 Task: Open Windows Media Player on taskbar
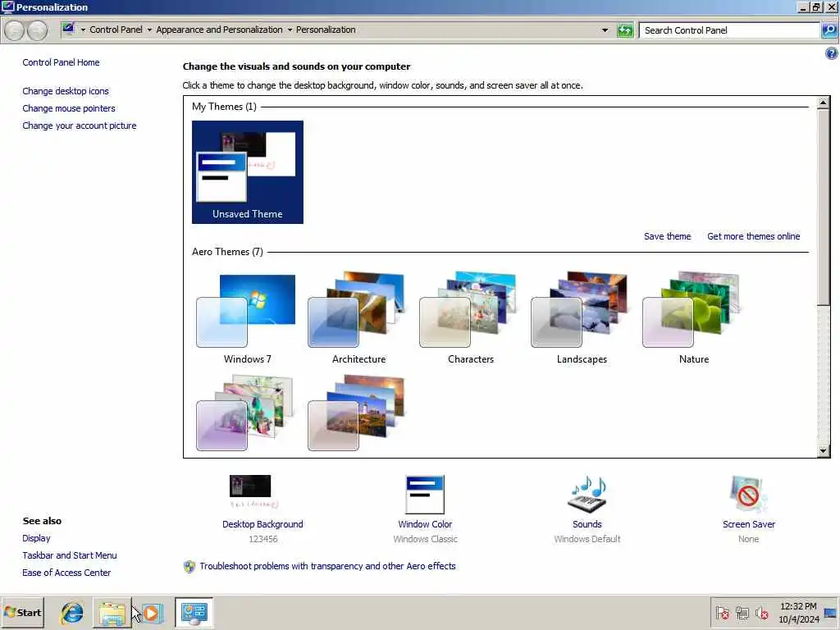tap(152, 612)
